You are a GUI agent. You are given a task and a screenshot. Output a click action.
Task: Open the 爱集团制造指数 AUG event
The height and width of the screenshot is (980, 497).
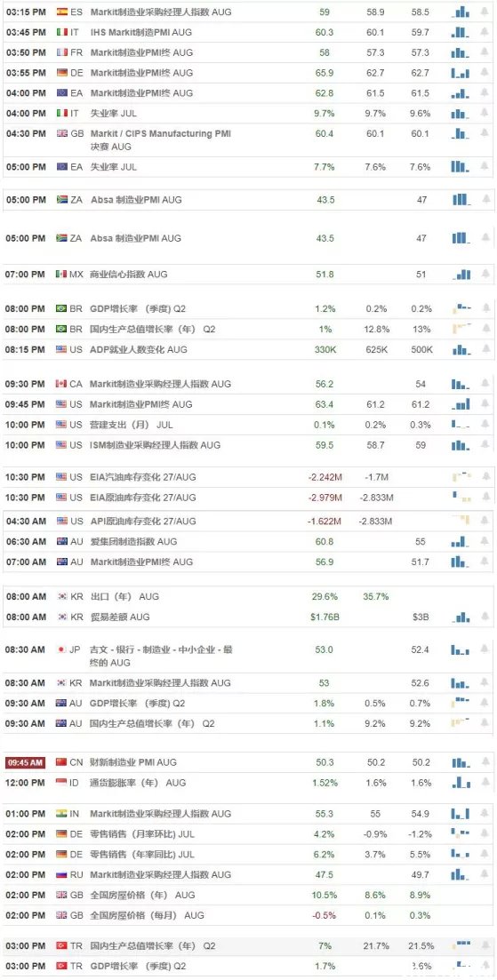click(x=132, y=541)
